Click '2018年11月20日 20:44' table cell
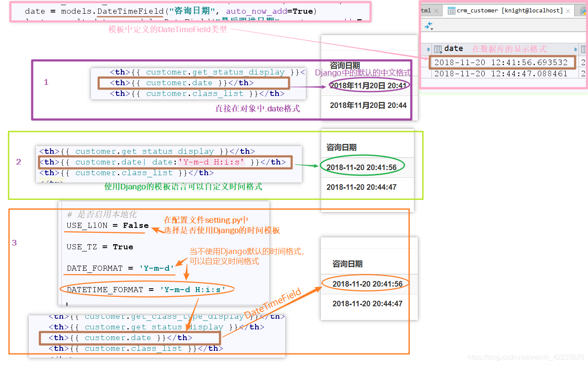The image size is (588, 365). coord(368,105)
